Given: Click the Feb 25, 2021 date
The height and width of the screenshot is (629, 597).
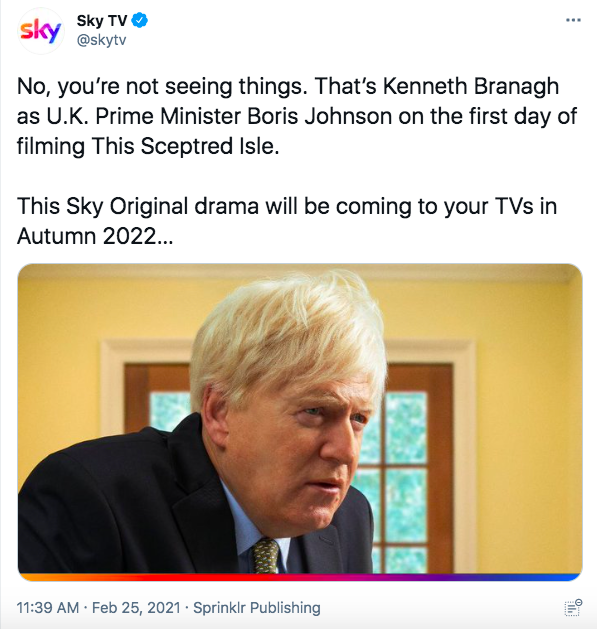Looking at the screenshot, I should pos(136,607).
